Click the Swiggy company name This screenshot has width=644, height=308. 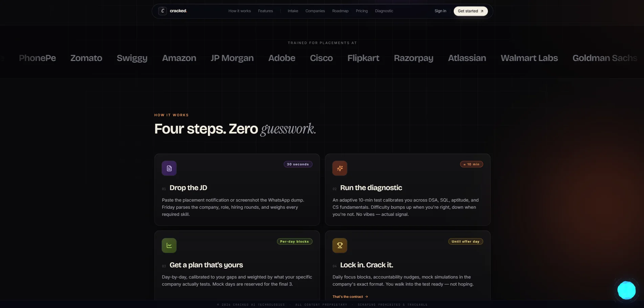click(132, 58)
